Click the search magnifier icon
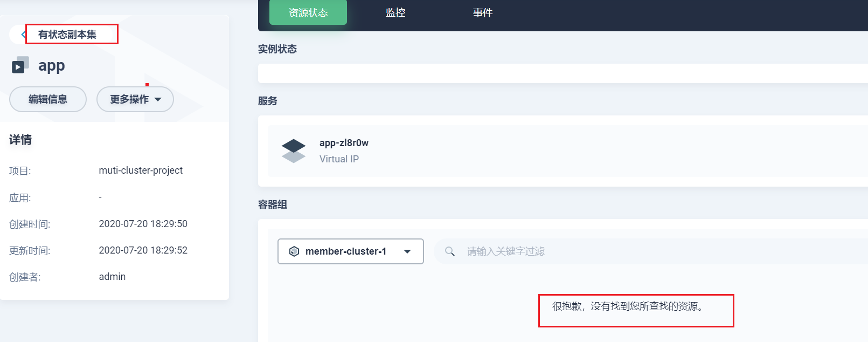 click(x=450, y=251)
